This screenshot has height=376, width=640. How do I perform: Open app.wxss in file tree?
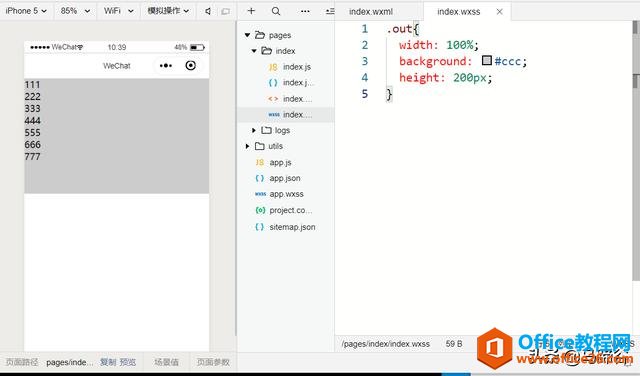click(x=286, y=194)
